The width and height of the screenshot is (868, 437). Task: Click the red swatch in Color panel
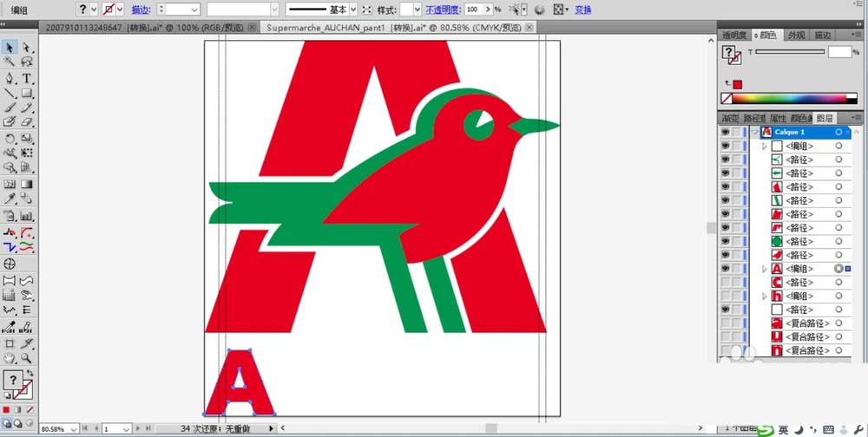pos(737,85)
